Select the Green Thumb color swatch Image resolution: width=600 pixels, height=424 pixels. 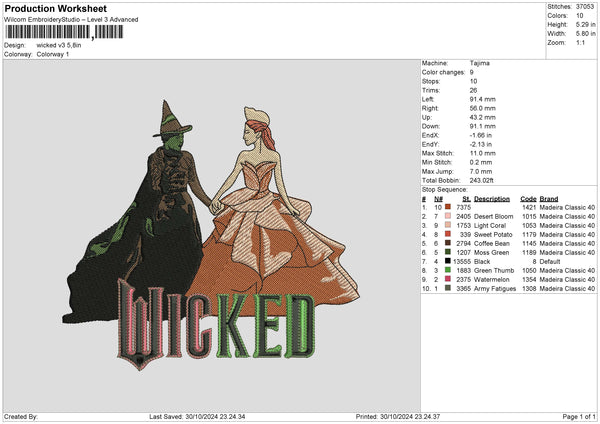[448, 270]
